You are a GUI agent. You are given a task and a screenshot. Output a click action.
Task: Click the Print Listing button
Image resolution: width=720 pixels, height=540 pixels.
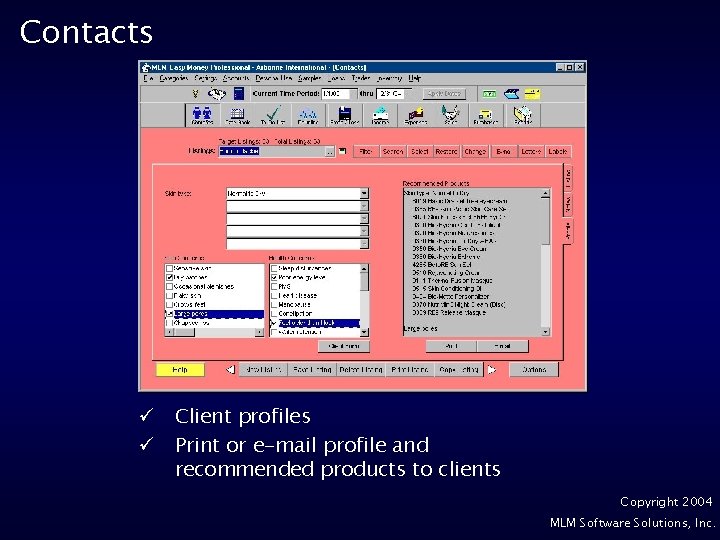(x=410, y=370)
